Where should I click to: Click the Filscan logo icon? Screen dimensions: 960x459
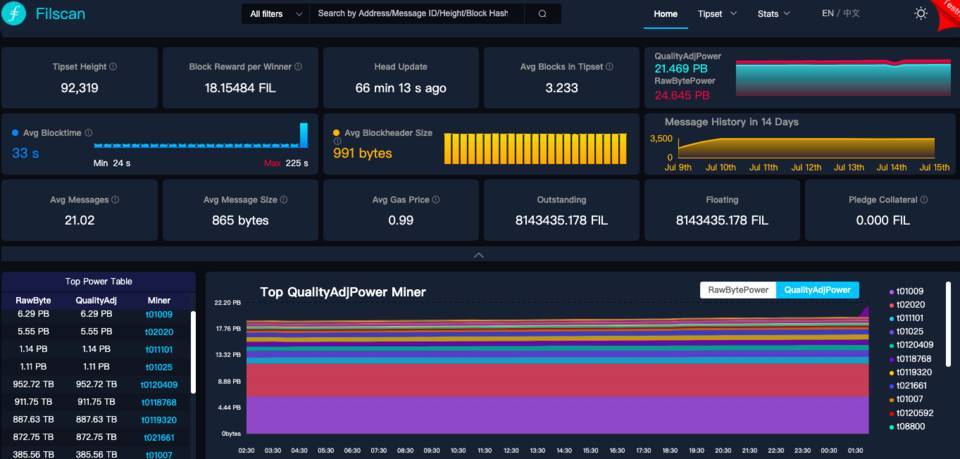click(x=16, y=14)
